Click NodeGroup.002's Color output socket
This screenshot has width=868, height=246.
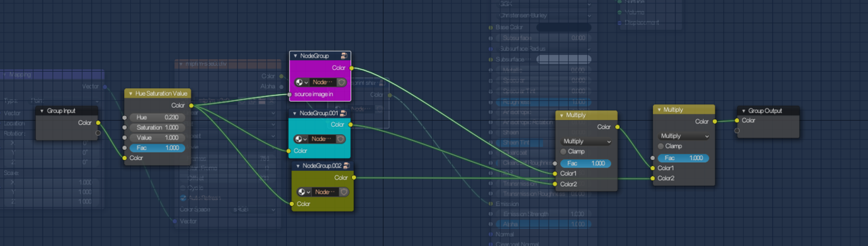click(x=353, y=178)
